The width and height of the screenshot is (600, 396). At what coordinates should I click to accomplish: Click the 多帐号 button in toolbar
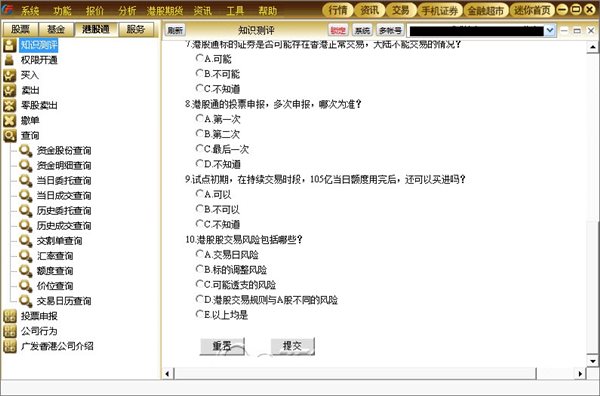[390, 30]
